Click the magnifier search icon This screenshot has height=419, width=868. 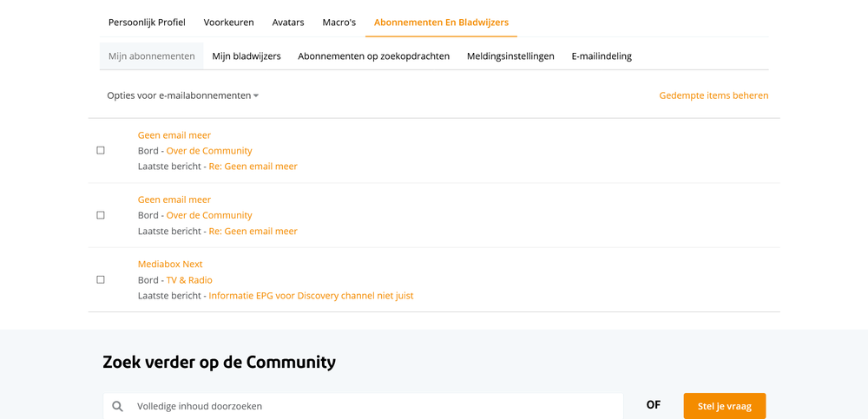pyautogui.click(x=117, y=406)
